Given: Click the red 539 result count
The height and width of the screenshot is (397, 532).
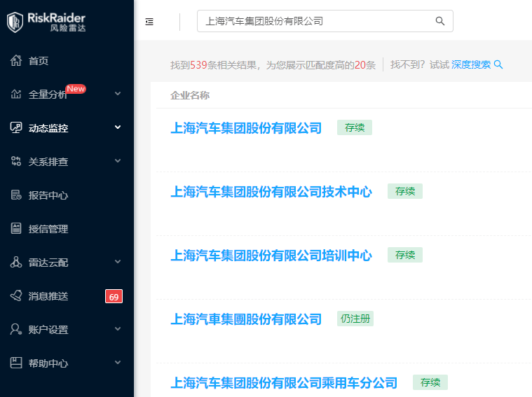Looking at the screenshot, I should [x=198, y=64].
